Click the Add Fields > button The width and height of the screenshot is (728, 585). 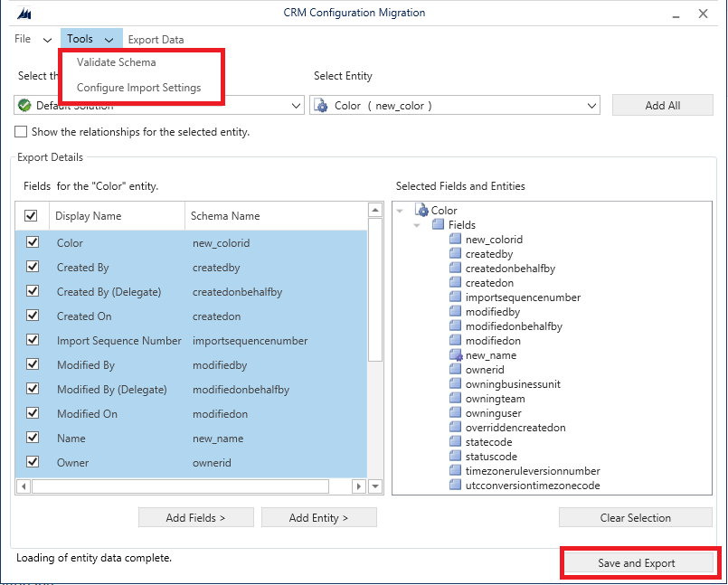tap(195, 518)
